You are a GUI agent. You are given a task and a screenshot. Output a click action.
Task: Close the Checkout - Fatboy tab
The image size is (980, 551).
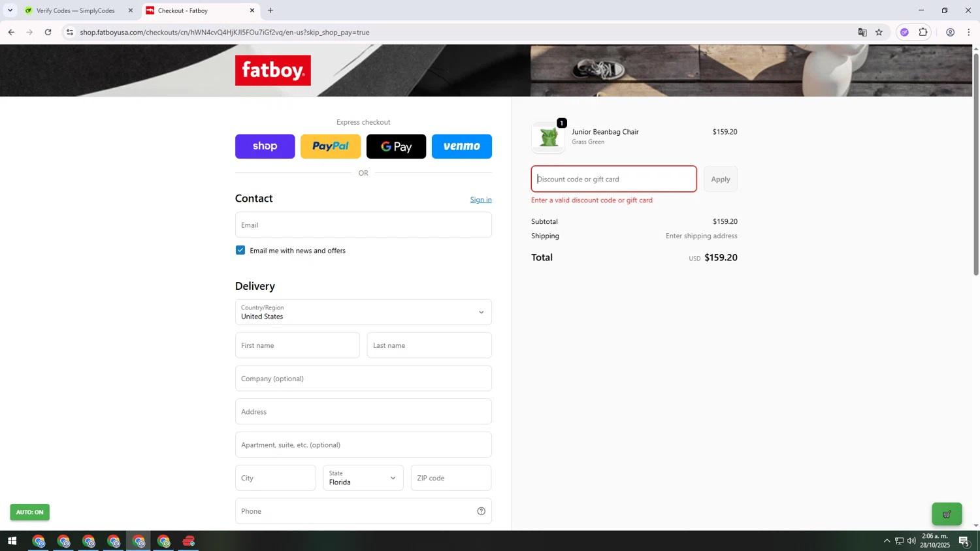(252, 10)
